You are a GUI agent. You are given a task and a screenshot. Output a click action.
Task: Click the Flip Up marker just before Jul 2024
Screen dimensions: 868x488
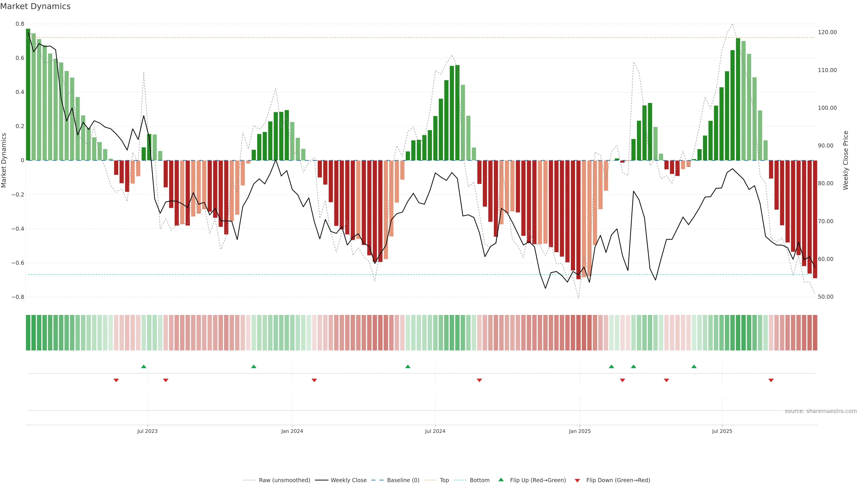[x=408, y=366]
